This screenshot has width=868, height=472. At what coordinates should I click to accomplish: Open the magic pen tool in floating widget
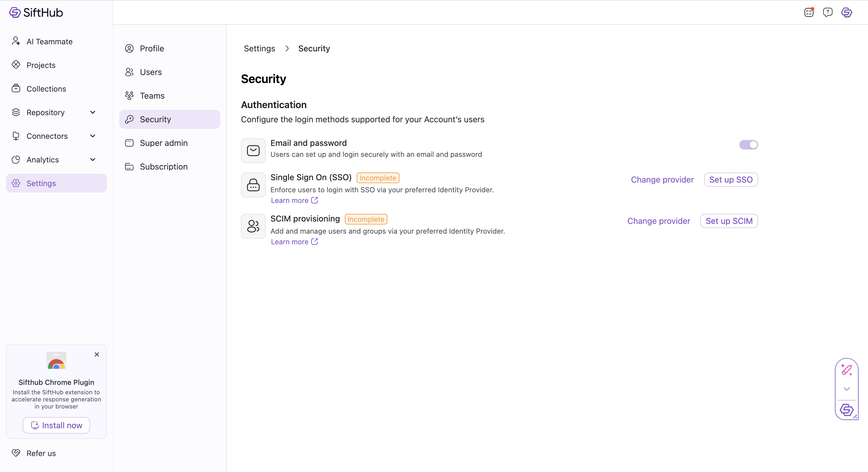[847, 370]
